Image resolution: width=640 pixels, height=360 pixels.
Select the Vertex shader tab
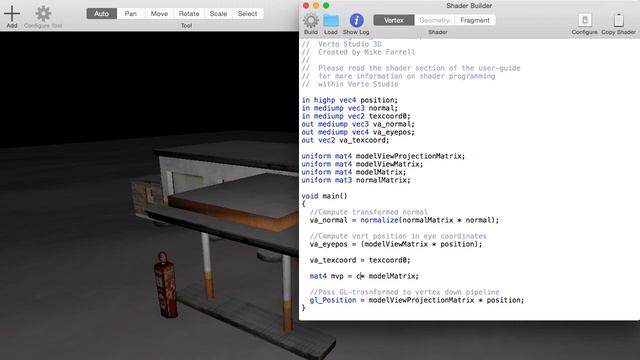[394, 20]
